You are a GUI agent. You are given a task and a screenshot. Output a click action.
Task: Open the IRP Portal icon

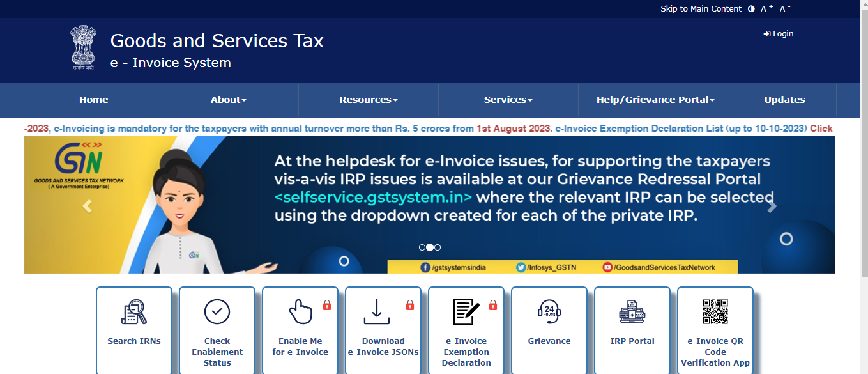tap(632, 312)
